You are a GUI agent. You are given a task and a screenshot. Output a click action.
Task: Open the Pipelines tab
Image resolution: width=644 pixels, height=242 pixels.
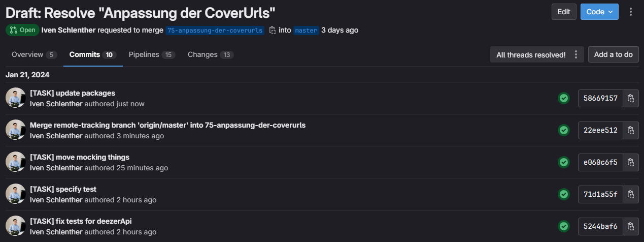(x=151, y=54)
